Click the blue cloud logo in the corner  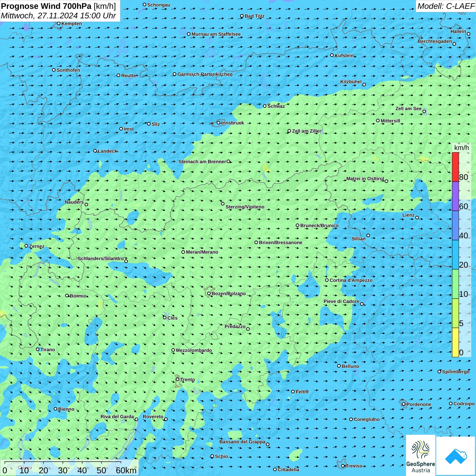click(x=456, y=456)
